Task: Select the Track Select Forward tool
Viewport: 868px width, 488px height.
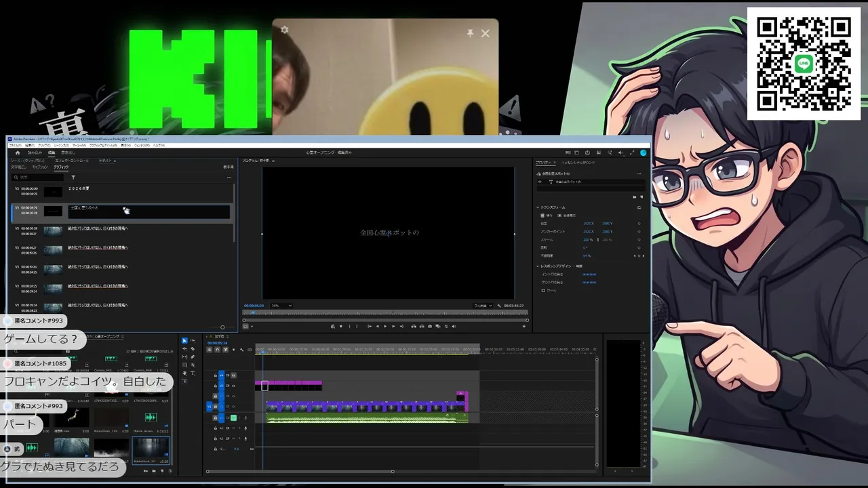Action: click(x=193, y=341)
